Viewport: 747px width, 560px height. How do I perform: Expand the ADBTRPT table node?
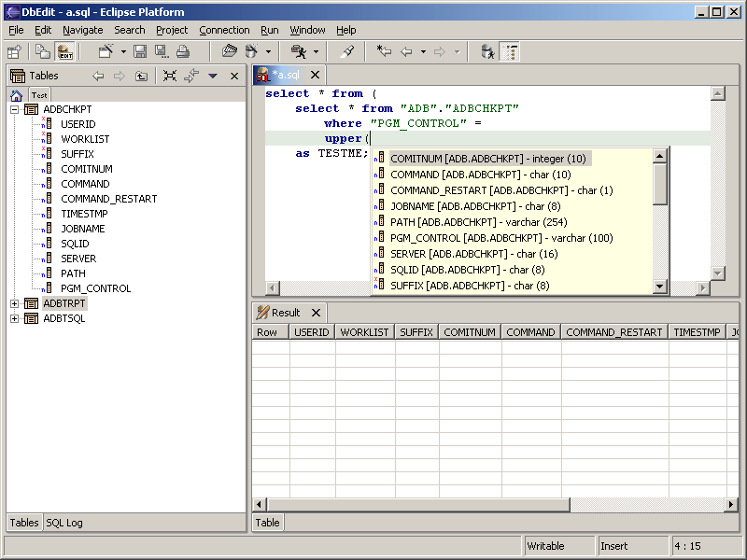[x=15, y=303]
